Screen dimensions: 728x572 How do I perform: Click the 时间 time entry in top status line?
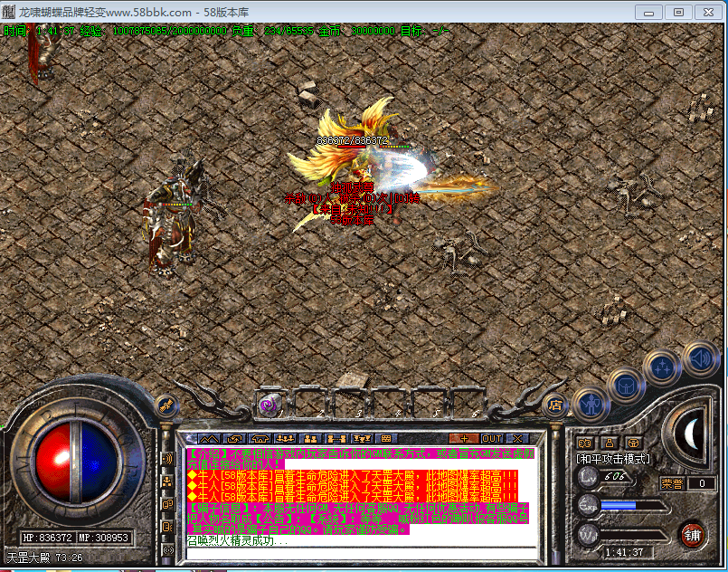(39, 31)
